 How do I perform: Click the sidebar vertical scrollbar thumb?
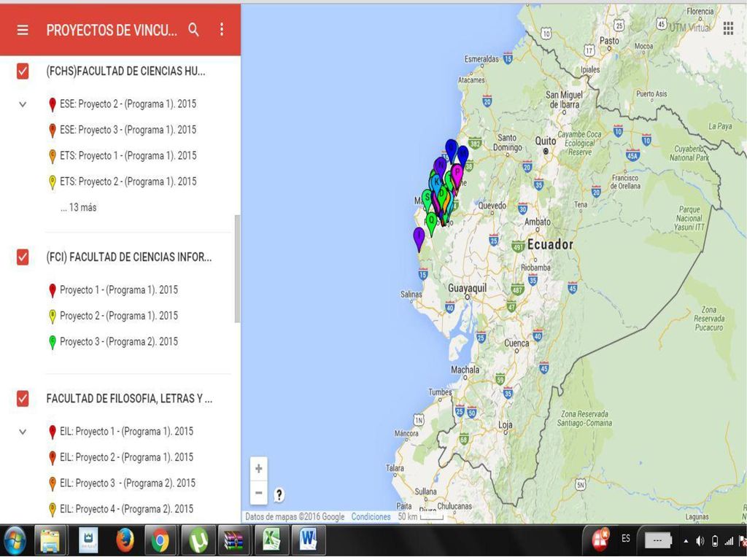237,269
